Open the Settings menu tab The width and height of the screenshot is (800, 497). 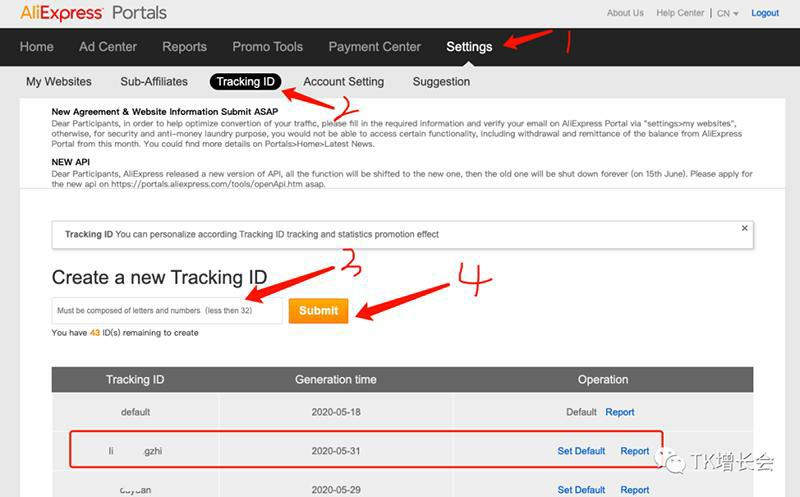(469, 46)
